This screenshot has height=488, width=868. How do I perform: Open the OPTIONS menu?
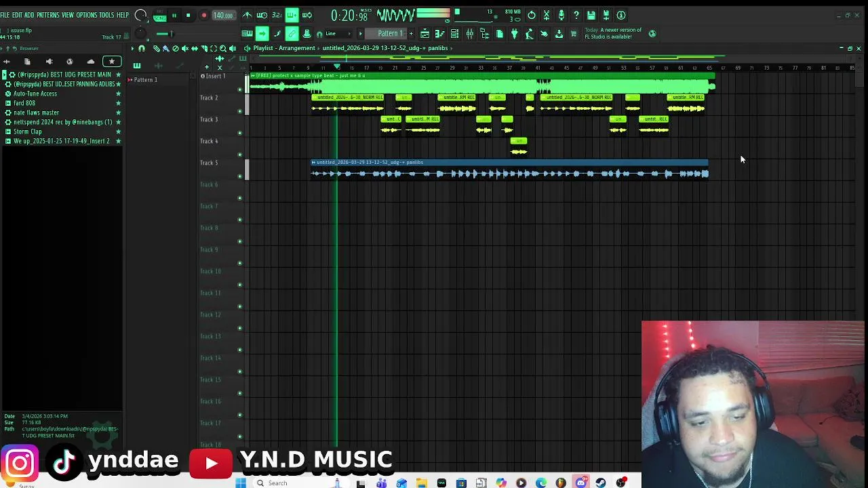click(86, 15)
